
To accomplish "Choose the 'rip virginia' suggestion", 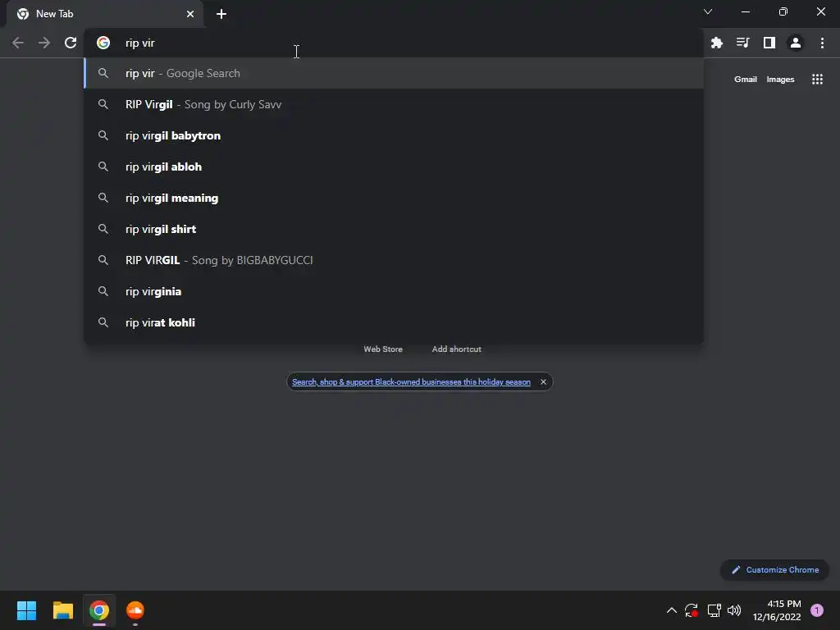I will pos(394,291).
